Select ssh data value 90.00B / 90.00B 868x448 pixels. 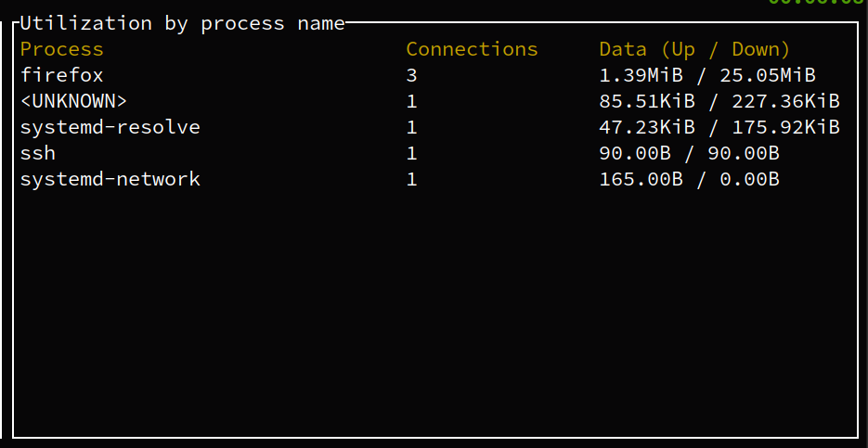coord(689,154)
